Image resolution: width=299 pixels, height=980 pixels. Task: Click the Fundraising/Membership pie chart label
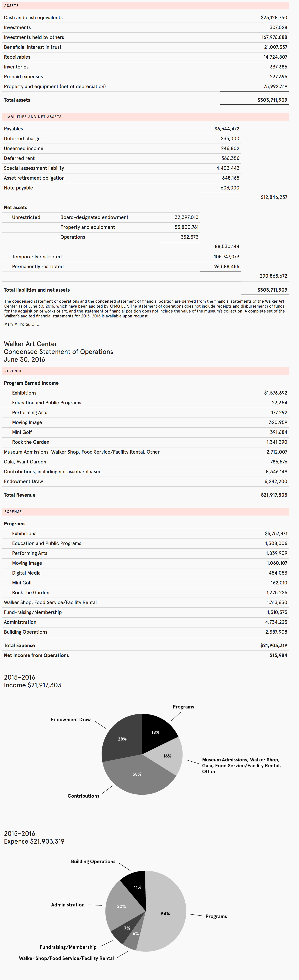coord(68,947)
